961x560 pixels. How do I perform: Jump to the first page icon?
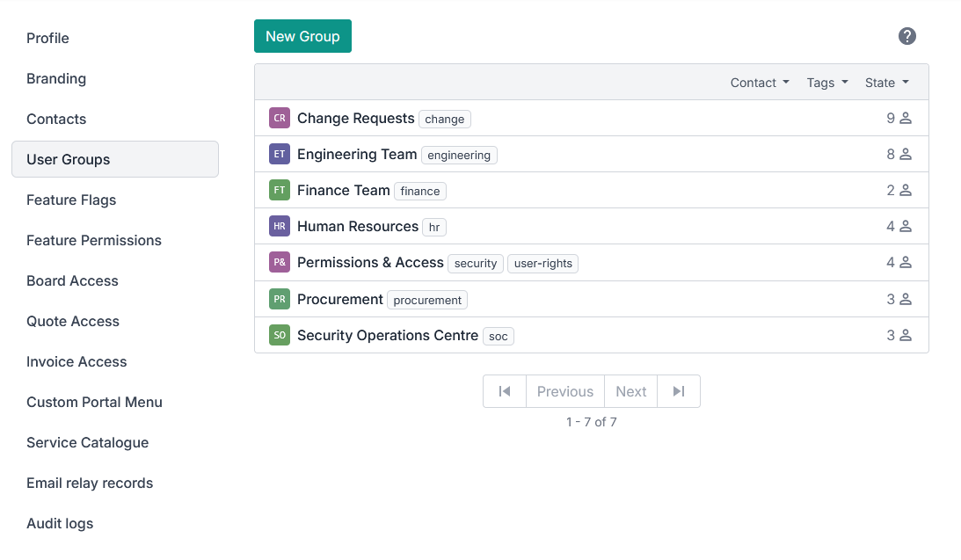tap(505, 391)
